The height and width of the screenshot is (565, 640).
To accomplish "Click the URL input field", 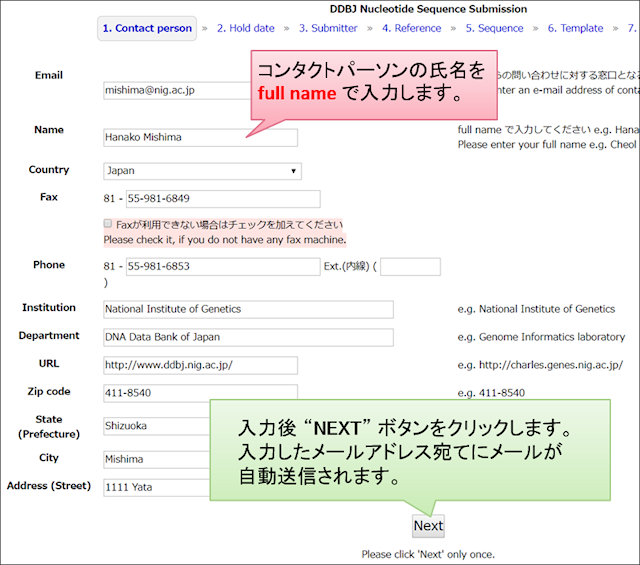I will click(200, 365).
